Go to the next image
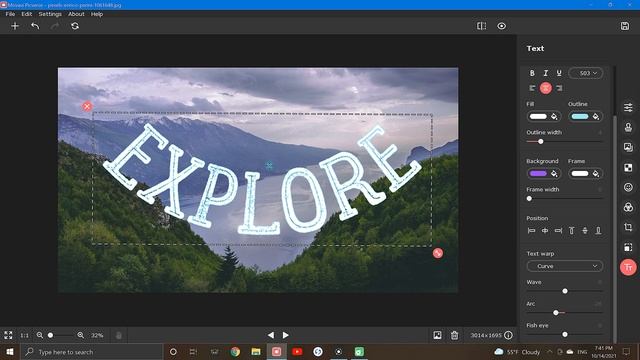This screenshot has width=640, height=360. (286, 335)
